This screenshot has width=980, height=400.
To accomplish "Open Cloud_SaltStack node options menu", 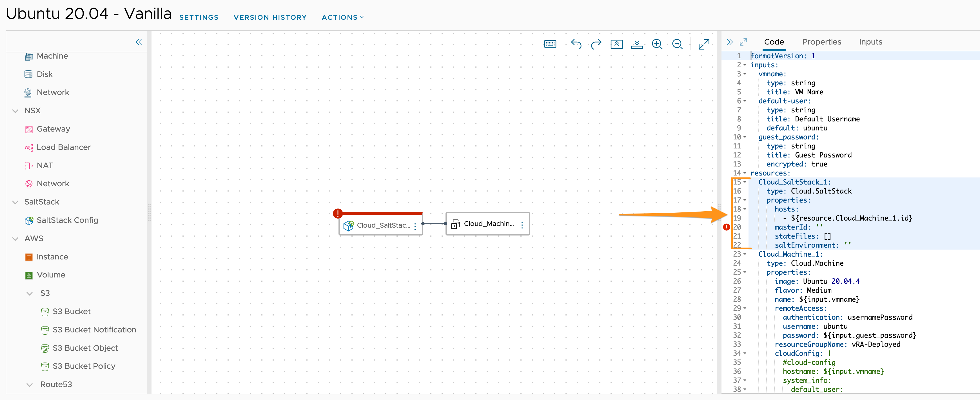I will pos(415,226).
